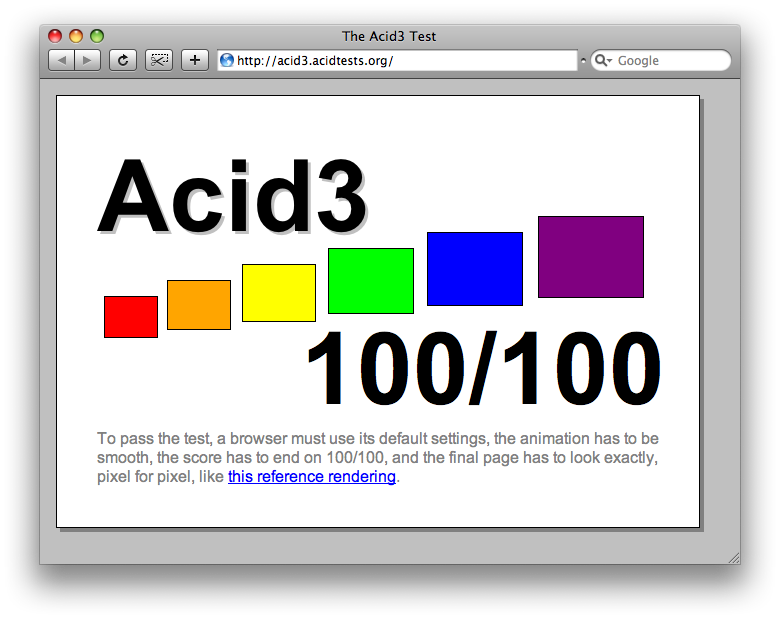Click the text 'To pass the test'
The image size is (780, 619).
coord(154,438)
